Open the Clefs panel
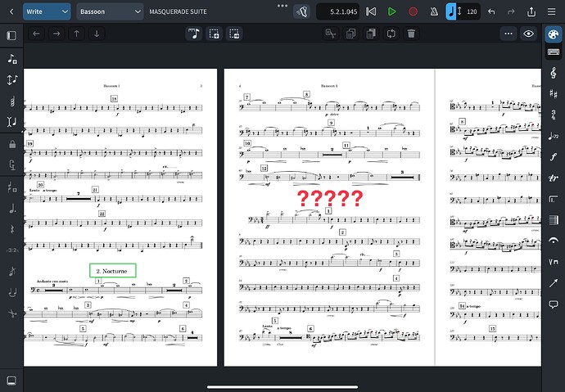 pos(553,73)
